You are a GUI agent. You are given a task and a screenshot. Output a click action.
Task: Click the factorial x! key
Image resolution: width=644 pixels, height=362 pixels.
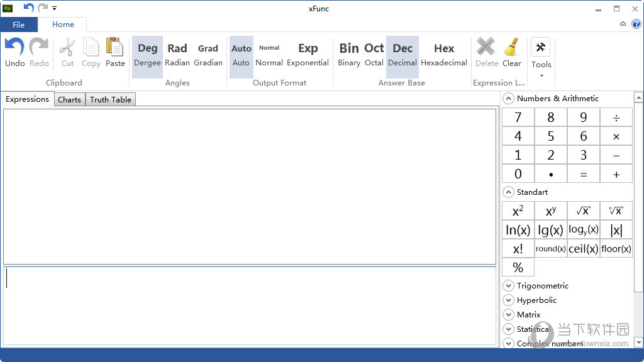coord(518,249)
